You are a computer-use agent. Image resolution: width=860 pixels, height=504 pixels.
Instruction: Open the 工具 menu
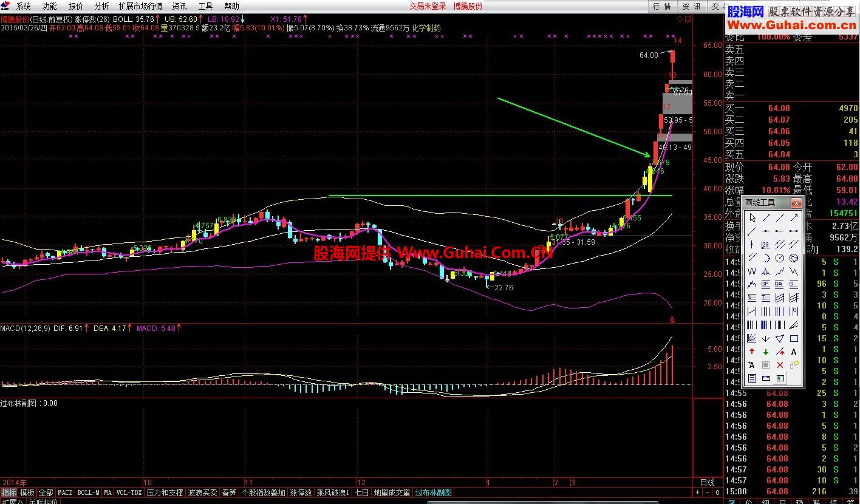coord(206,6)
